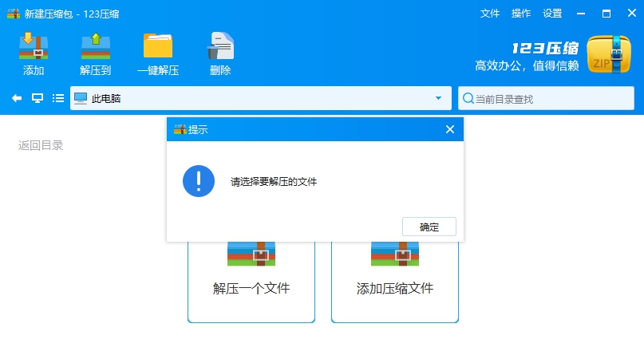Screen dimensions: 644x359
Task: Click the 此电脑 address bar
Action: pos(261,98)
